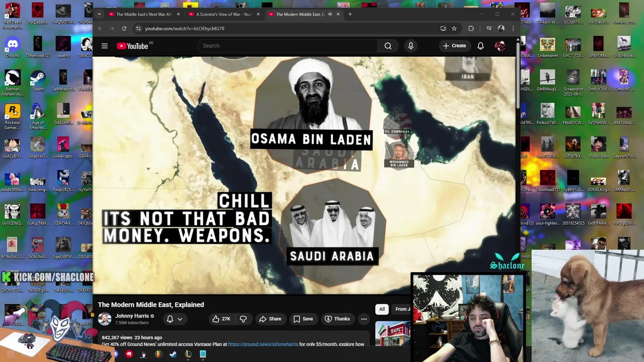Click the Notepad icon in the taskbar
The width and height of the screenshot is (644, 362).
pyautogui.click(x=203, y=354)
